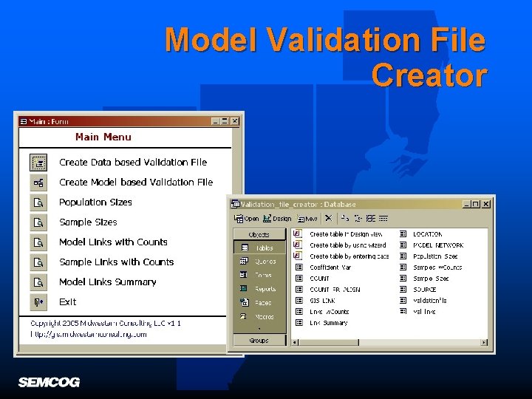Open Population Sizes via its preview icon
This screenshot has width=532, height=399.
[38, 202]
